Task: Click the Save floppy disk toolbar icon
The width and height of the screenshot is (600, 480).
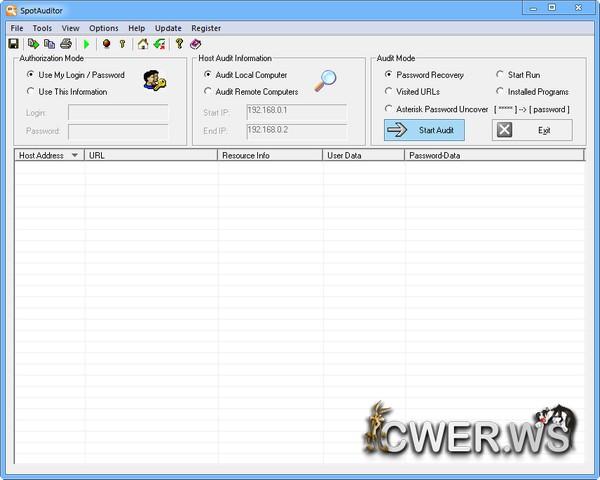Action: pyautogui.click(x=14, y=44)
